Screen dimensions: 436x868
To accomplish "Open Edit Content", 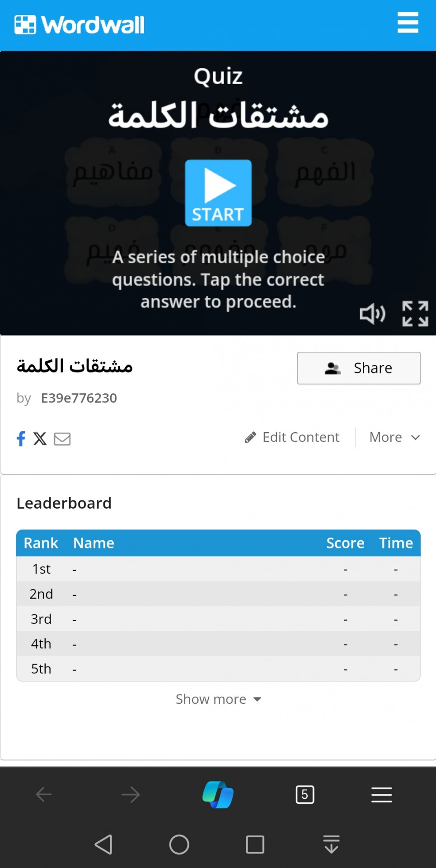I will (292, 437).
